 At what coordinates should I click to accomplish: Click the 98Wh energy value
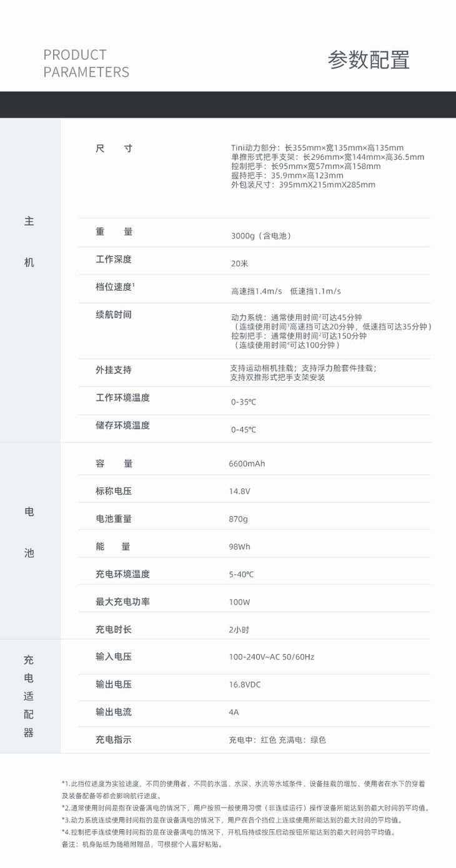(x=239, y=547)
